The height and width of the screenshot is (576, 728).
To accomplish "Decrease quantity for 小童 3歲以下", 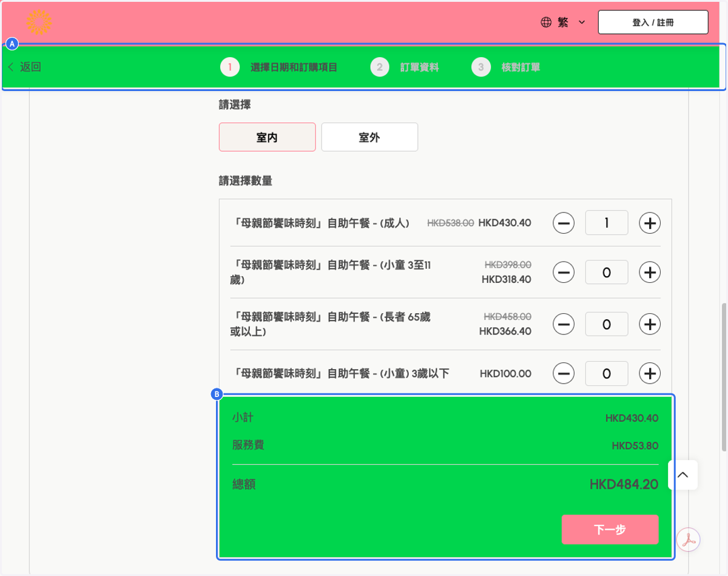I will pyautogui.click(x=564, y=374).
